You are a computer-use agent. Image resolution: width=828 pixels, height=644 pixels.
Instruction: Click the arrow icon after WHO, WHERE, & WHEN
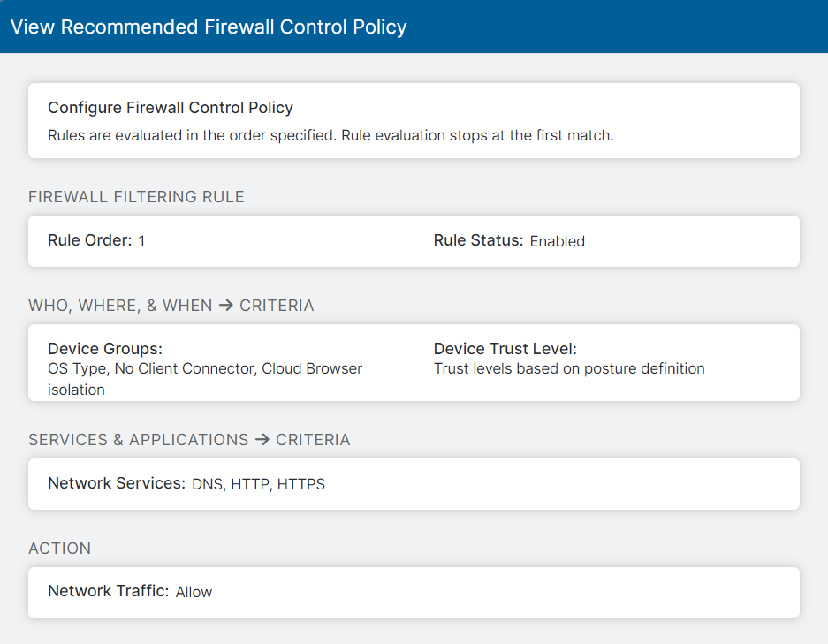pyautogui.click(x=224, y=305)
